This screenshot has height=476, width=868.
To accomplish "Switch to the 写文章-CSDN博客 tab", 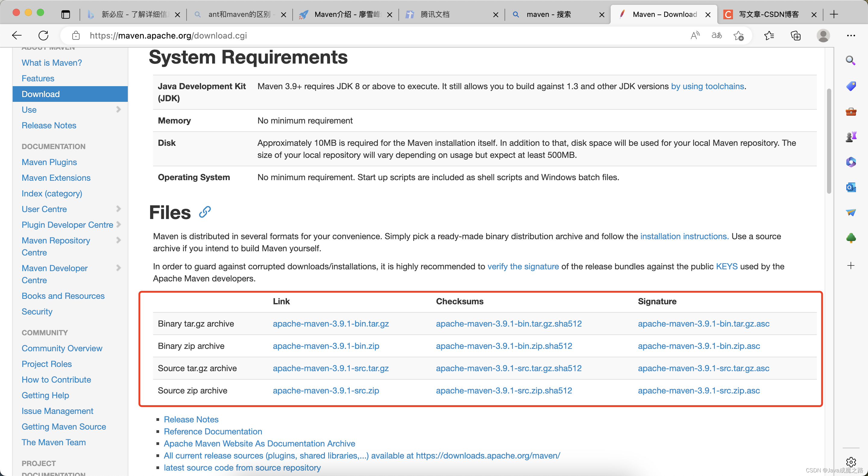I will [x=770, y=14].
